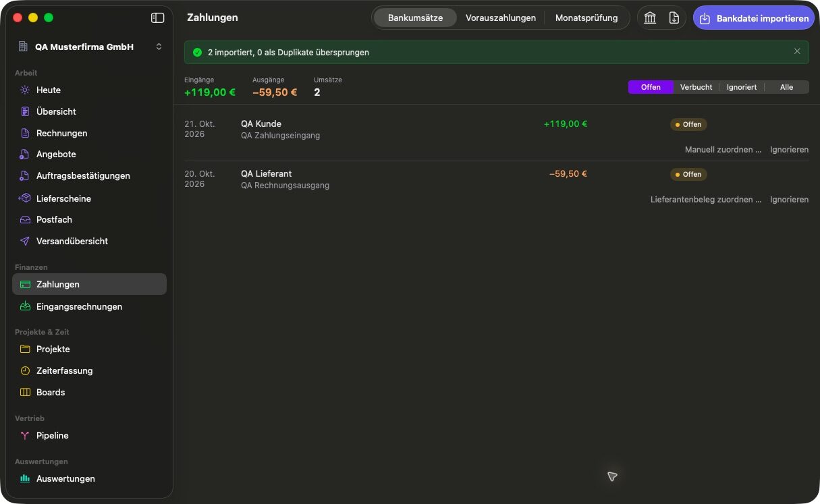Click the floating paper plane icon at bottom
The height and width of the screenshot is (504, 820).
(x=612, y=476)
